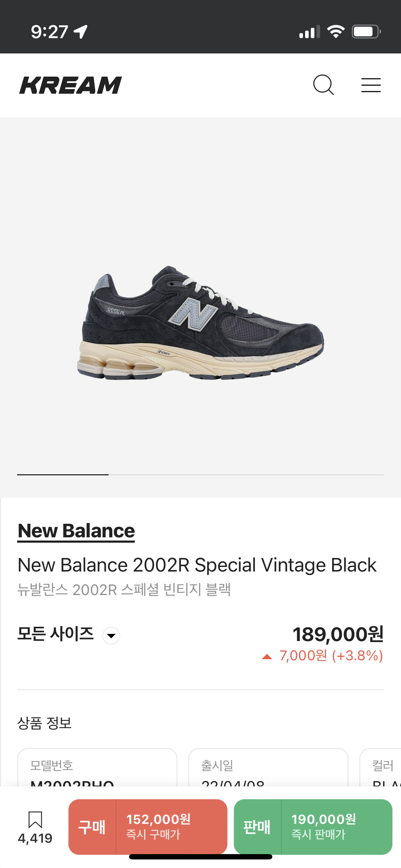401x868 pixels.
Task: Expand the 모든 사이즈 size dropdown arrow
Action: click(111, 636)
